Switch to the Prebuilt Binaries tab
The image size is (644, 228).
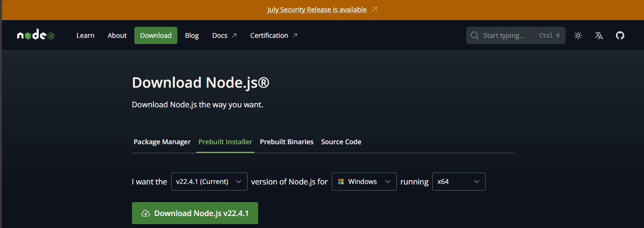(287, 142)
